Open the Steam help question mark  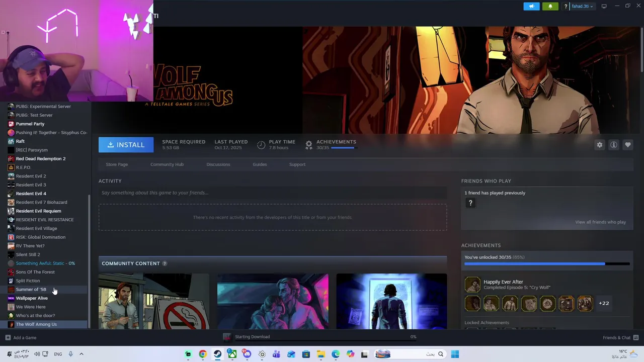click(x=566, y=7)
